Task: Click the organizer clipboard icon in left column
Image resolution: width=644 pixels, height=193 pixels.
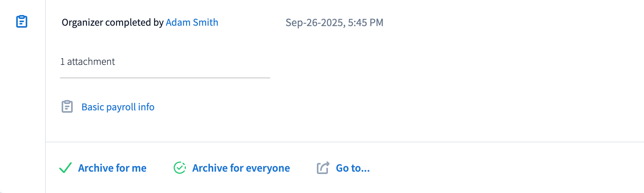Action: click(22, 21)
